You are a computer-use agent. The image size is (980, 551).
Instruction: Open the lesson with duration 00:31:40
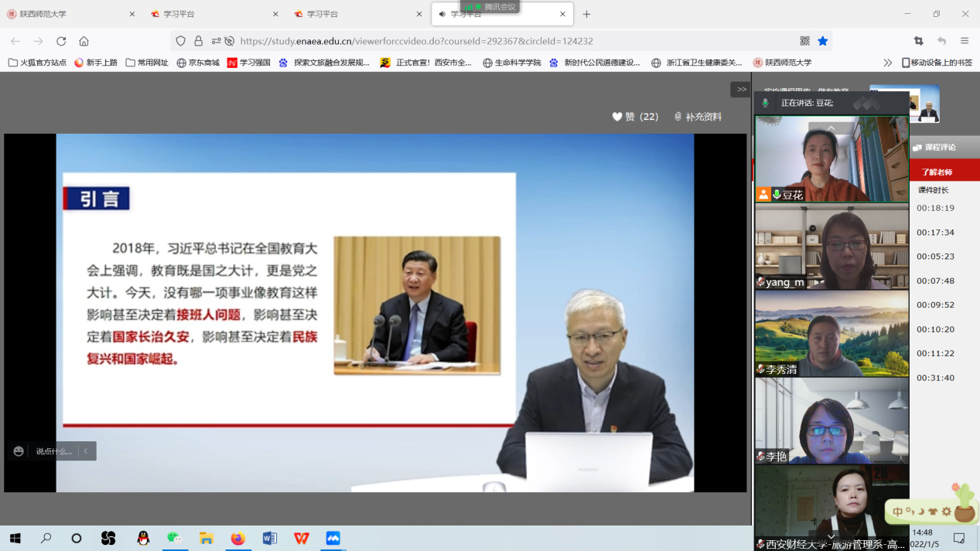[936, 378]
